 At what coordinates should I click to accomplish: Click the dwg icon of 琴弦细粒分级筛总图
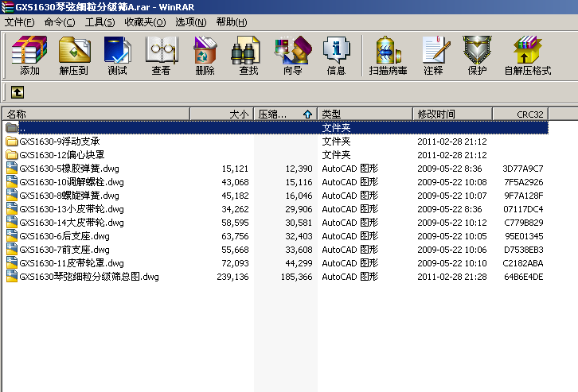(x=11, y=277)
